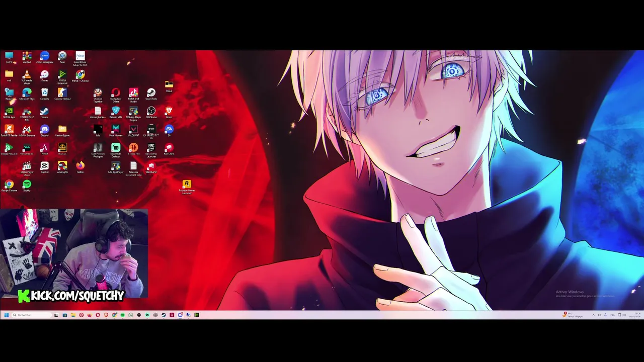Launch TikTok LIVE Studio shortcut

133,95
